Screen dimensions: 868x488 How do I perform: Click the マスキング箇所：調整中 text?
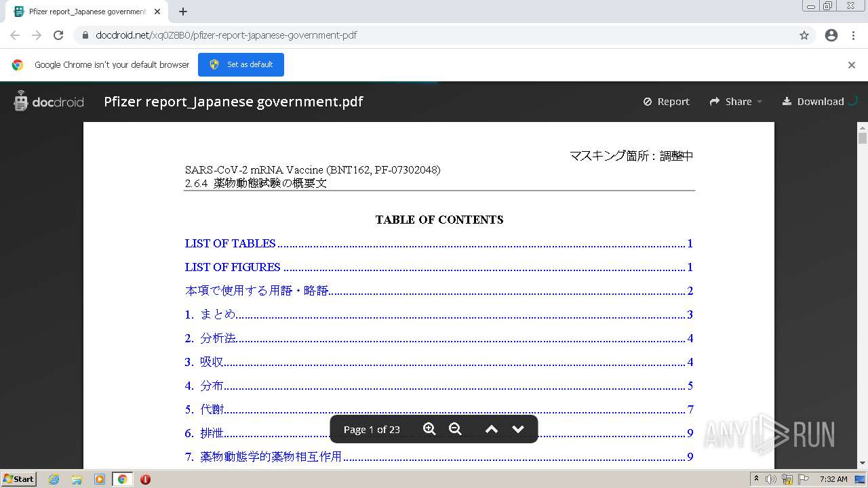point(631,156)
